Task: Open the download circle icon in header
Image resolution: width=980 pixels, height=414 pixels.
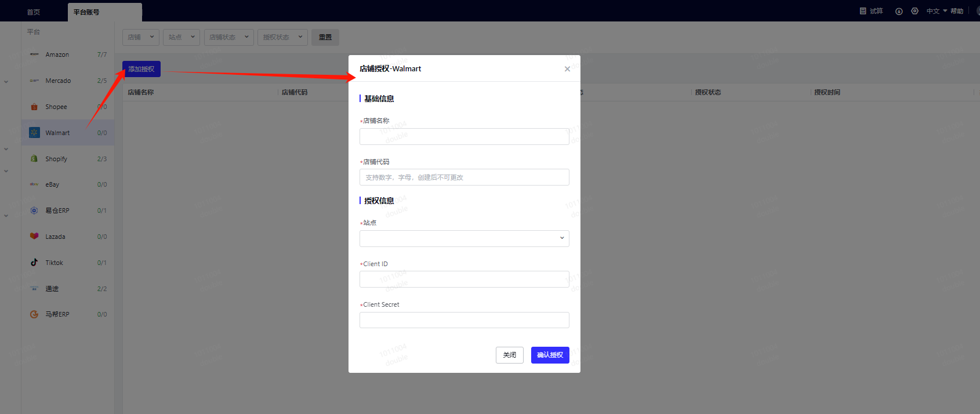Action: [899, 11]
